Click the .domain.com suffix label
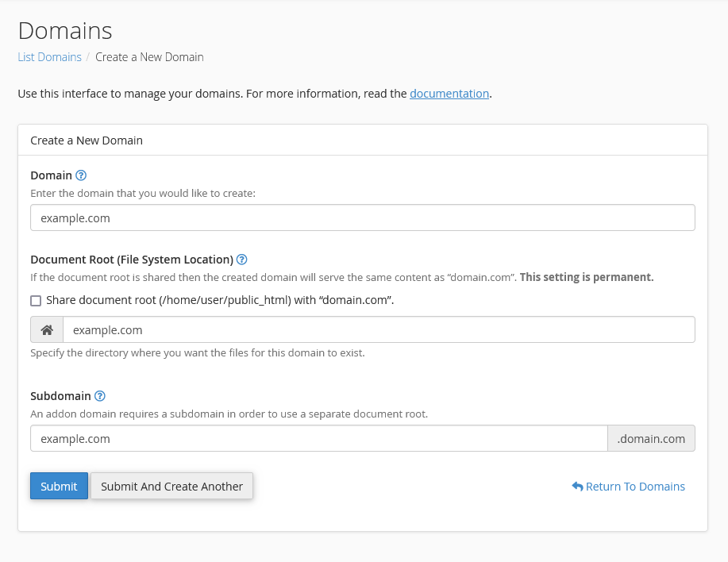Screen dimensions: 728x562 click(x=651, y=437)
